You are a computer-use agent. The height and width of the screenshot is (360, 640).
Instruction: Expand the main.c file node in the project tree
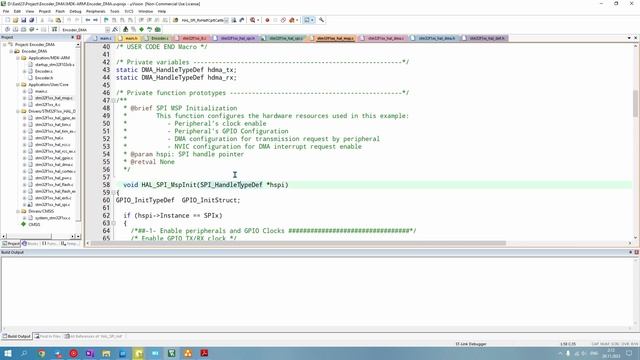point(24,91)
